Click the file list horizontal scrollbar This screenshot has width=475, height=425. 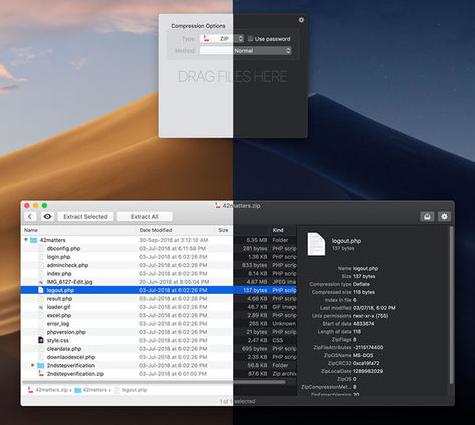tap(153, 382)
